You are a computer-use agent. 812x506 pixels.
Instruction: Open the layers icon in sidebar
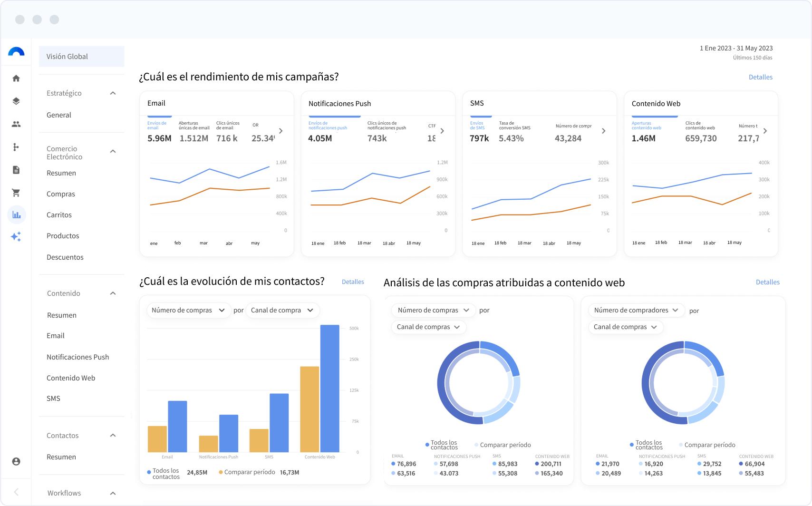tap(16, 101)
